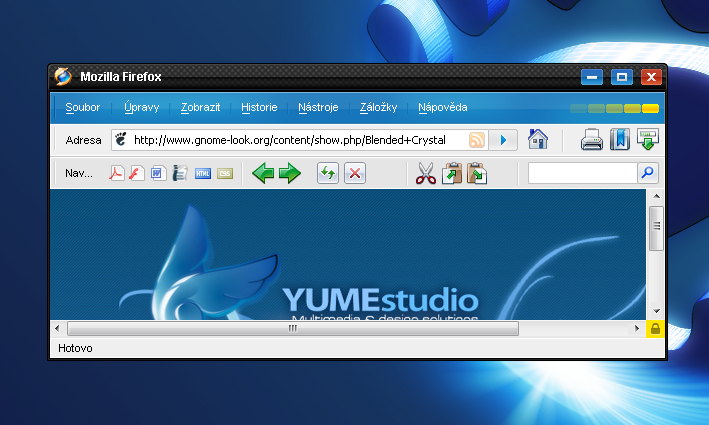Minimize the Mozilla Firefox window
This screenshot has height=425, width=709.
tap(592, 77)
